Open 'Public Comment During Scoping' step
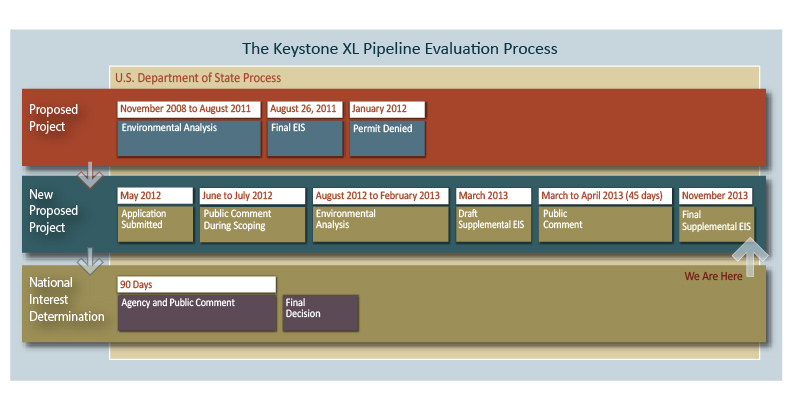 [252, 224]
